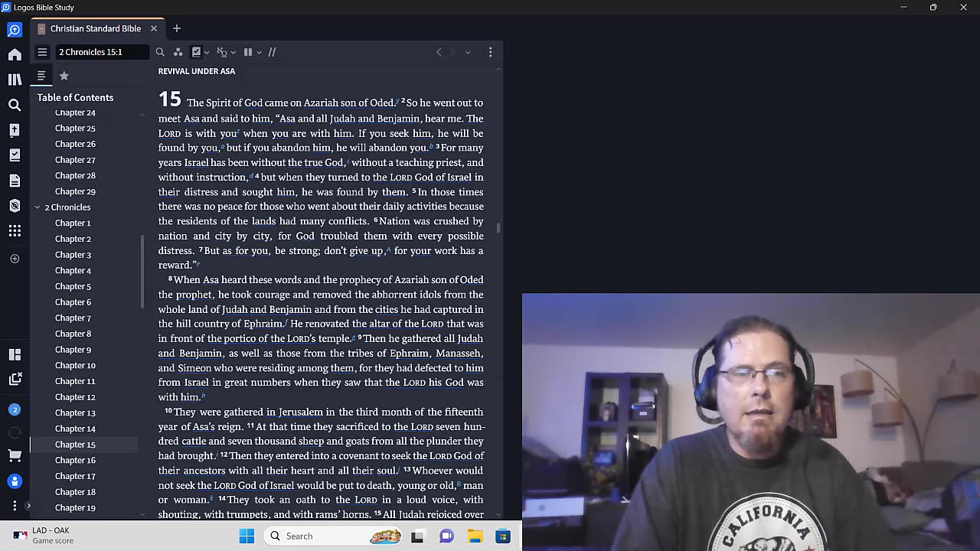Open the notifications badge showing 2
This screenshot has width=980, height=551.
coord(15,410)
